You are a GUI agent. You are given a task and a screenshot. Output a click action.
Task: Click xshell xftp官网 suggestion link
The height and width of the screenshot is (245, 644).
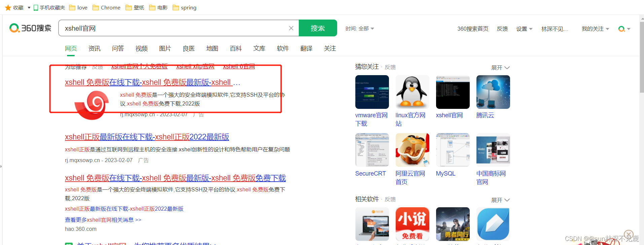(195, 66)
